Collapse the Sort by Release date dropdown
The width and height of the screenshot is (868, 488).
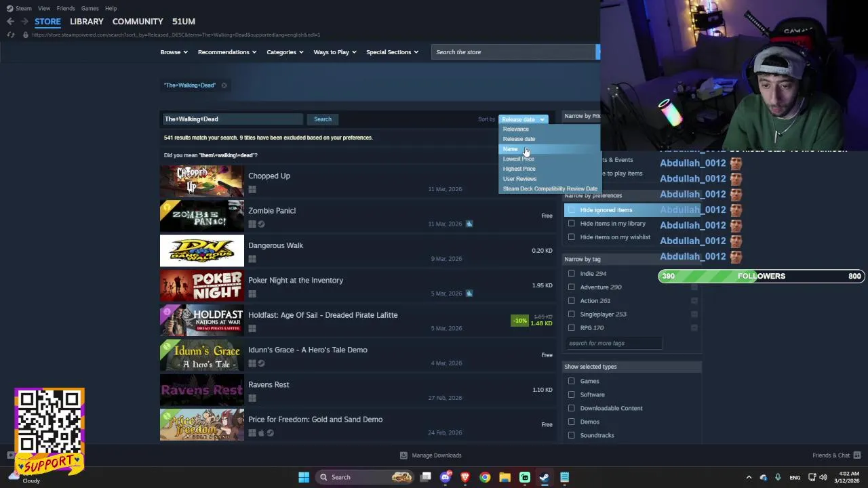[x=523, y=119]
